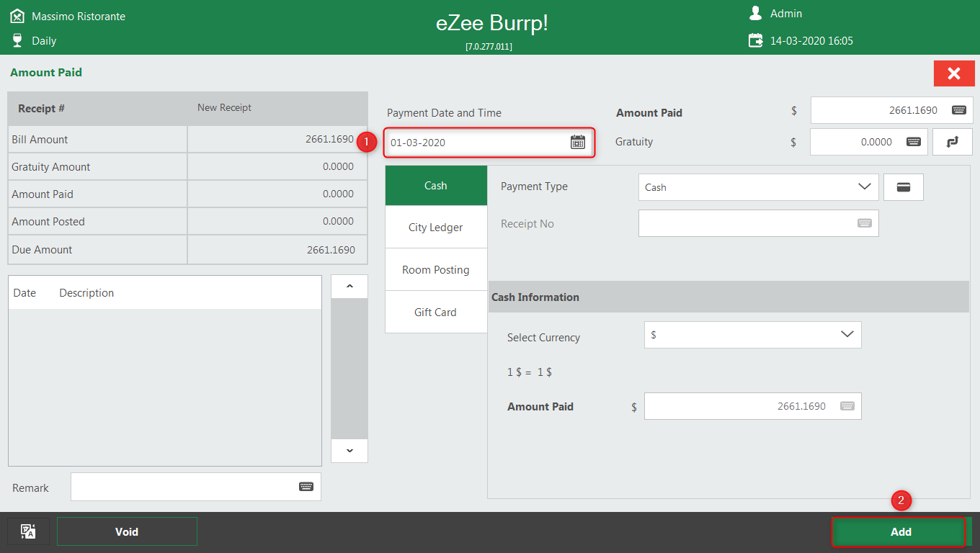Image resolution: width=980 pixels, height=553 pixels.
Task: Click the 'New Receipt' text
Action: tap(224, 107)
